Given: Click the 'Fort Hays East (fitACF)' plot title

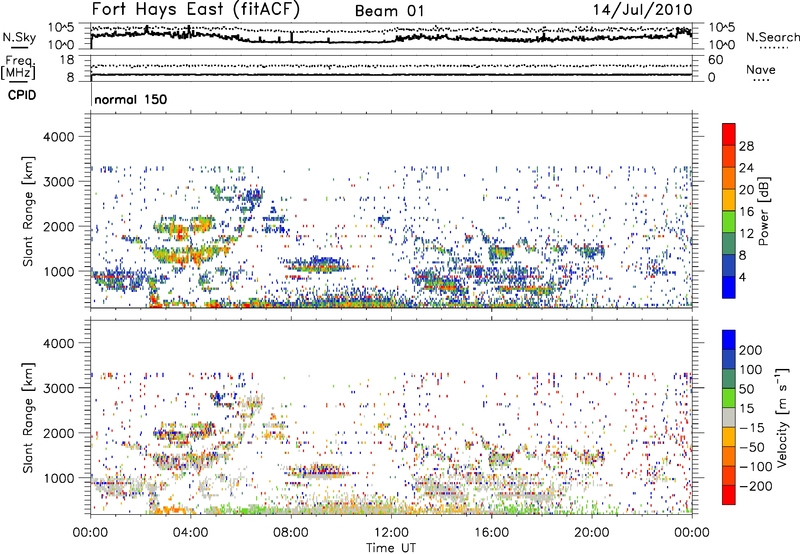Looking at the screenshot, I should pyautogui.click(x=196, y=10).
